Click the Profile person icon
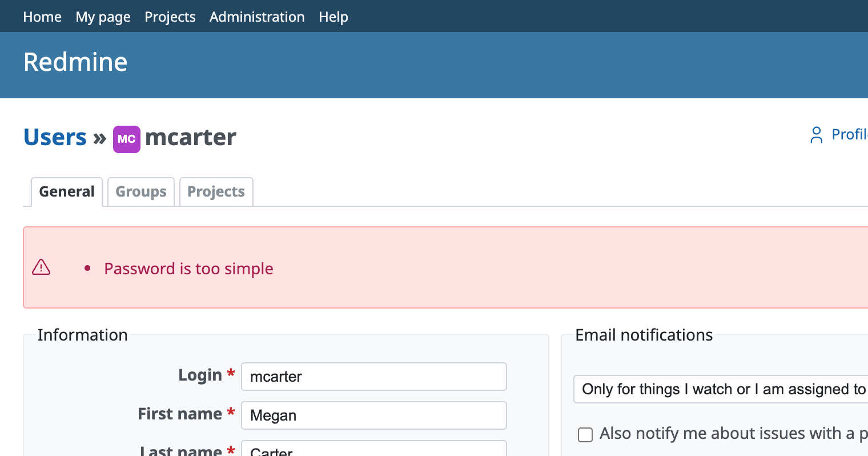Screen dimensions: 868x456 (817, 135)
